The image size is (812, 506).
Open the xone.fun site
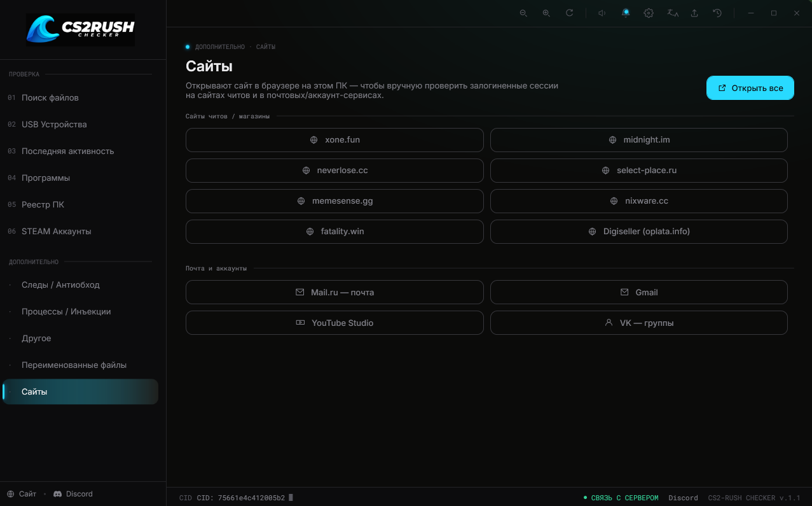pos(334,140)
